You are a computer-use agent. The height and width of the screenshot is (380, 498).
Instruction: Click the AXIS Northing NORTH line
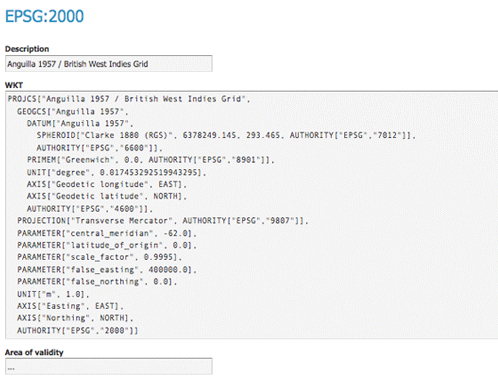coord(75,318)
